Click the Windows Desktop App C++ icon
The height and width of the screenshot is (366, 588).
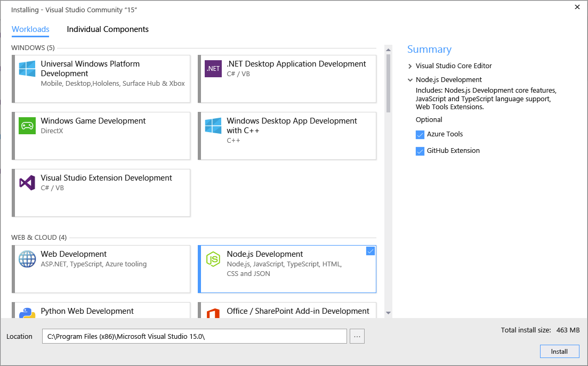[x=213, y=126]
